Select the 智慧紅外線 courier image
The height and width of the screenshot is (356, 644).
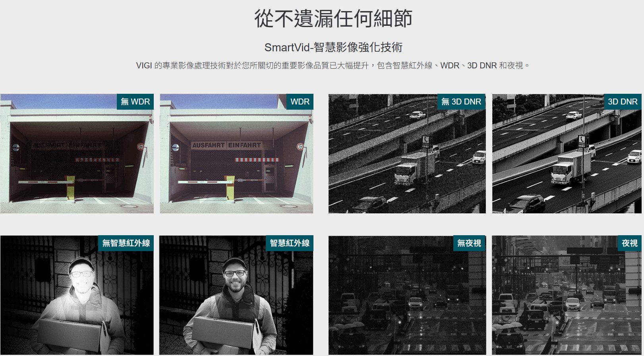[236, 295]
